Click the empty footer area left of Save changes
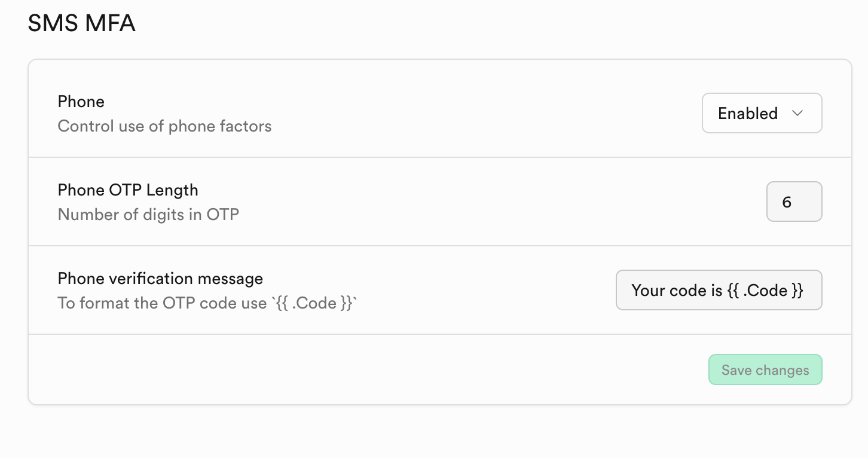The width and height of the screenshot is (868, 458). (359, 370)
